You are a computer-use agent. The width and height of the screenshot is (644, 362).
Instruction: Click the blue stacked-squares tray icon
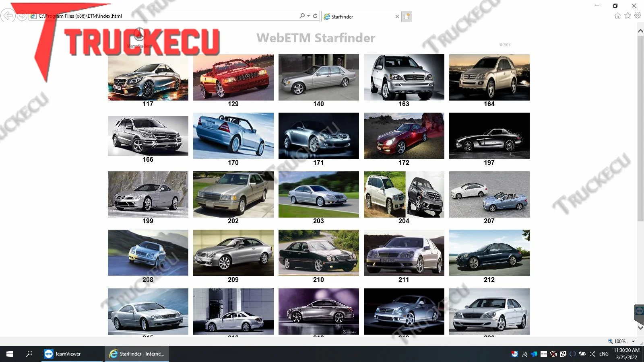[534, 354]
